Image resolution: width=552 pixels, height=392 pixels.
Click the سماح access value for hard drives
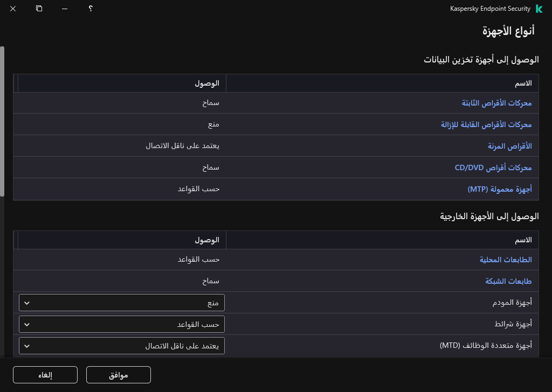pos(212,102)
